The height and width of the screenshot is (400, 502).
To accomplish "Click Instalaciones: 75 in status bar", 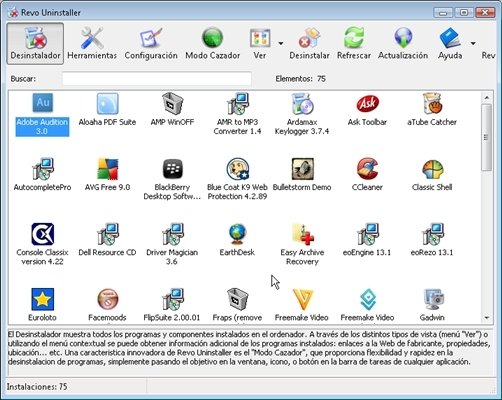I will (x=37, y=387).
